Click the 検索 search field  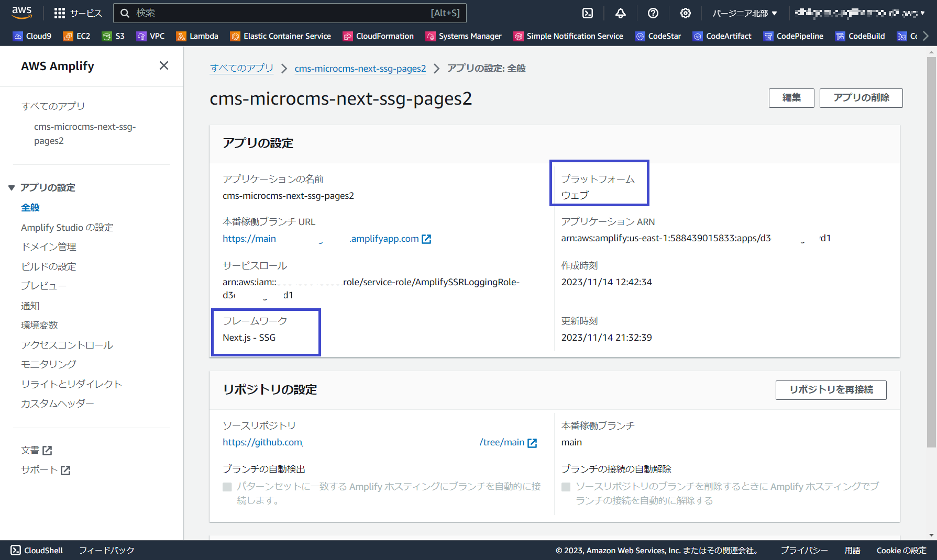tap(290, 13)
